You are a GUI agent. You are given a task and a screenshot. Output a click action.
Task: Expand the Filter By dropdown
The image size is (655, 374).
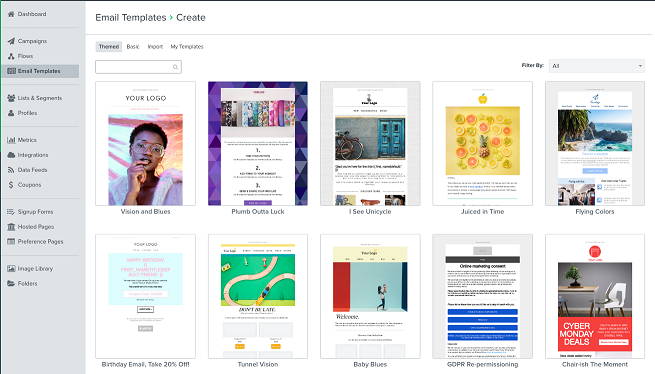[597, 66]
